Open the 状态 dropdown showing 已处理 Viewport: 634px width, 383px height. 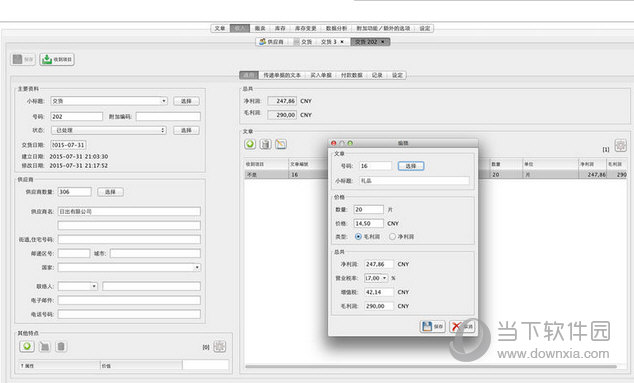click(109, 130)
